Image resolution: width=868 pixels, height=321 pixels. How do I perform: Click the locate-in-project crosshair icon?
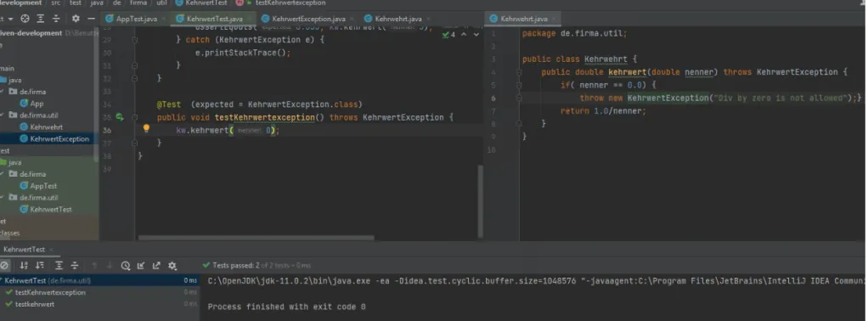[25, 19]
